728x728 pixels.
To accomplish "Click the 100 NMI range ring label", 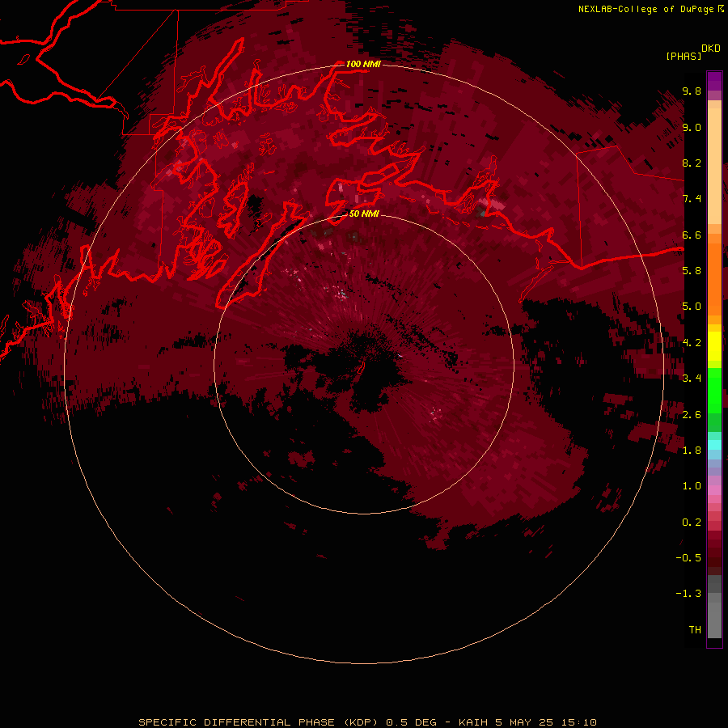I will pos(363,64).
